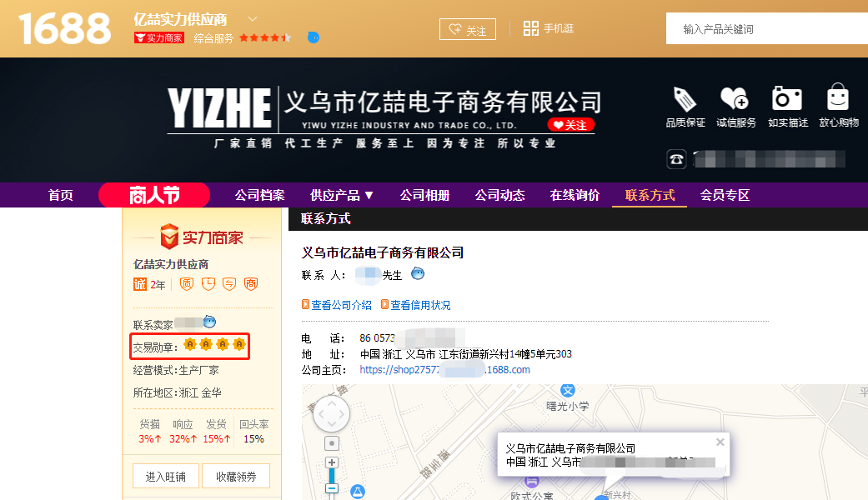Click the red 关注 heart button in banner
The image size is (868, 500).
click(570, 125)
